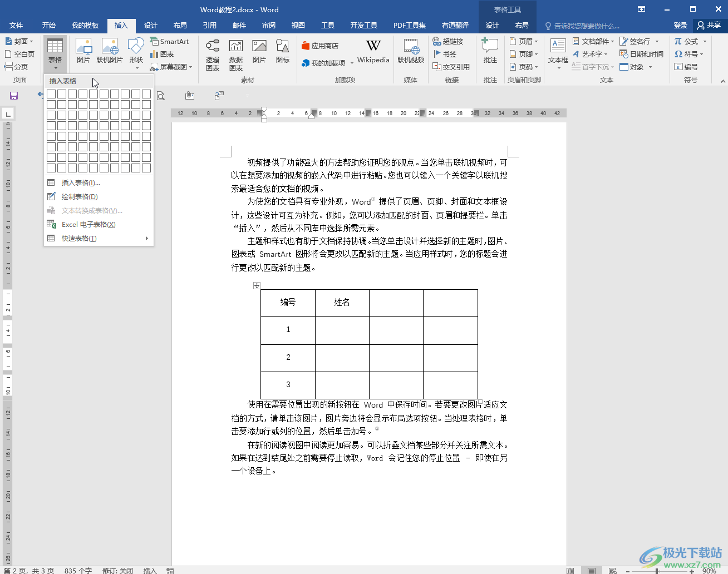Screen dimensions: 728x574
Task: Insert a 公式 equation
Action: pos(690,42)
